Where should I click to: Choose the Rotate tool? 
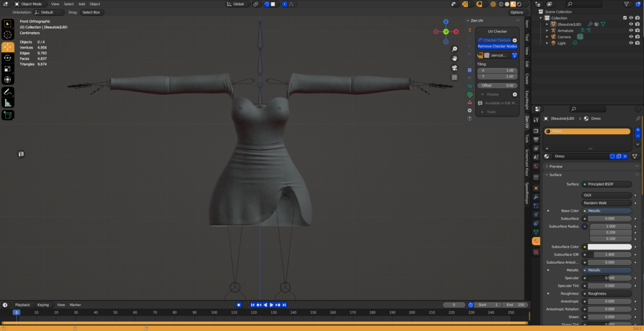coord(8,58)
